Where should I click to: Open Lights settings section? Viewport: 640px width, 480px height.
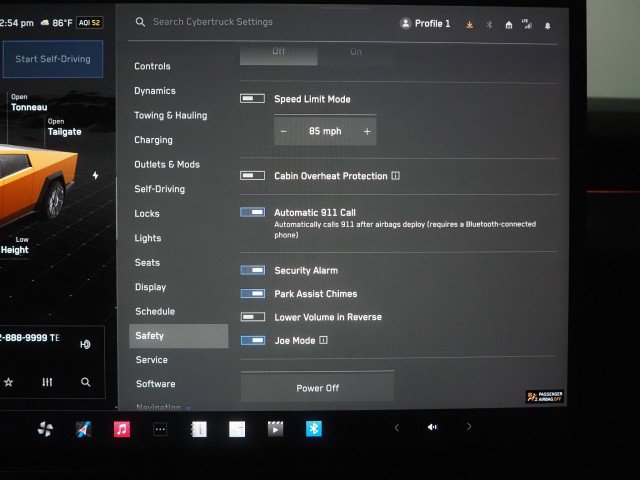point(148,238)
